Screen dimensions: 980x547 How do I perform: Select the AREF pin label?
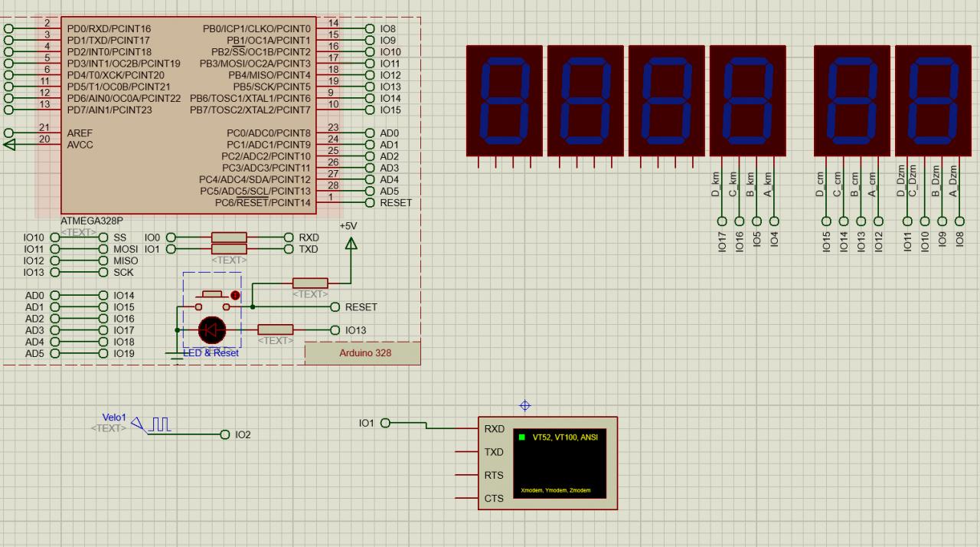80,133
